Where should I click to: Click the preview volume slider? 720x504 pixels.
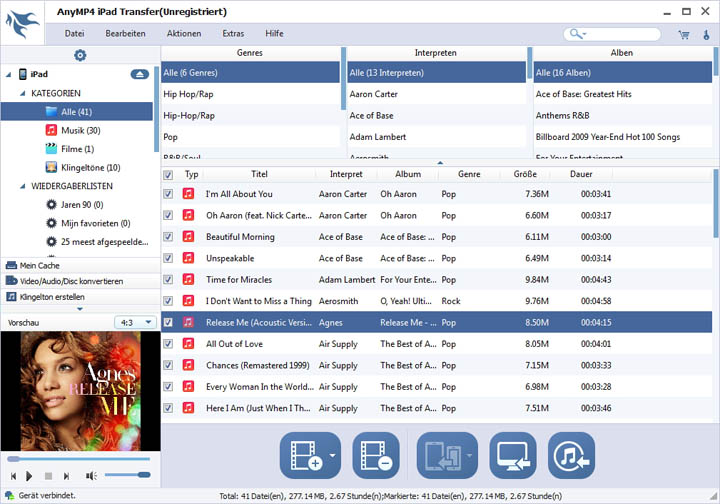(x=127, y=475)
